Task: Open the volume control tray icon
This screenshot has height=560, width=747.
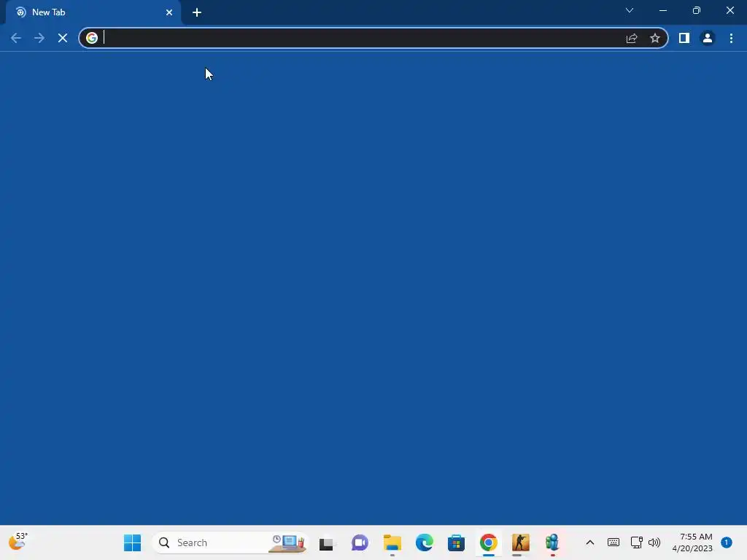Action: (654, 542)
